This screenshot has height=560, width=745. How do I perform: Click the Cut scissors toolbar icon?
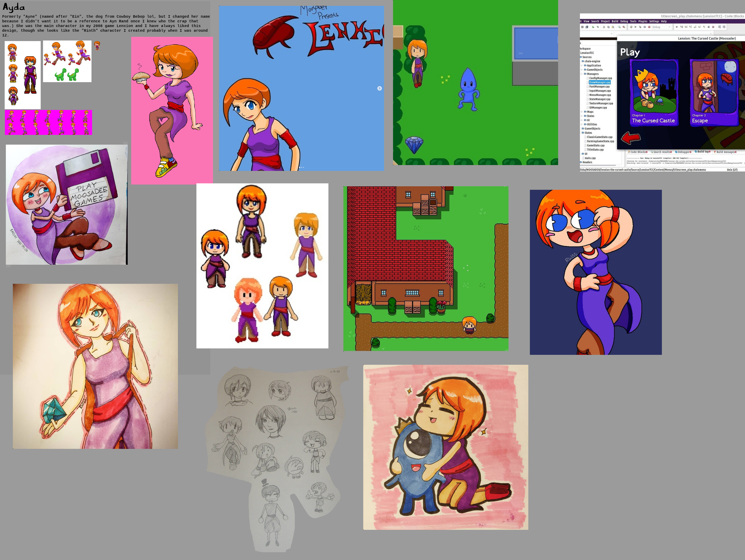[x=604, y=27]
